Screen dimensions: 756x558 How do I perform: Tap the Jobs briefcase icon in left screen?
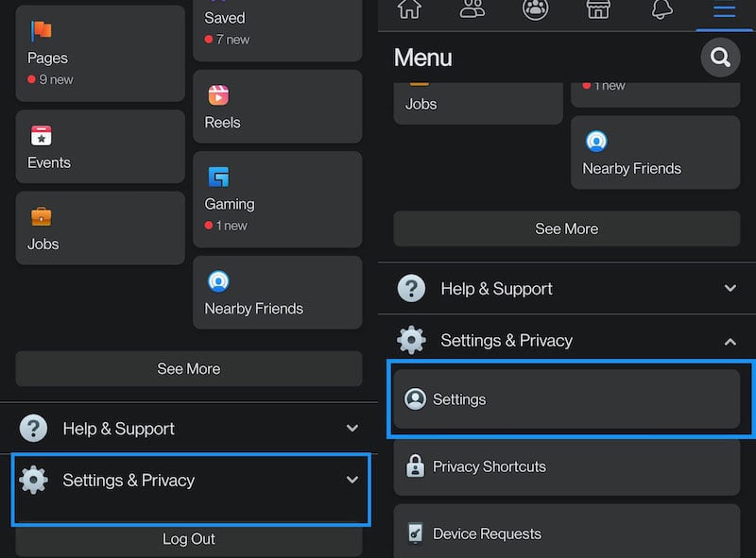click(x=41, y=217)
